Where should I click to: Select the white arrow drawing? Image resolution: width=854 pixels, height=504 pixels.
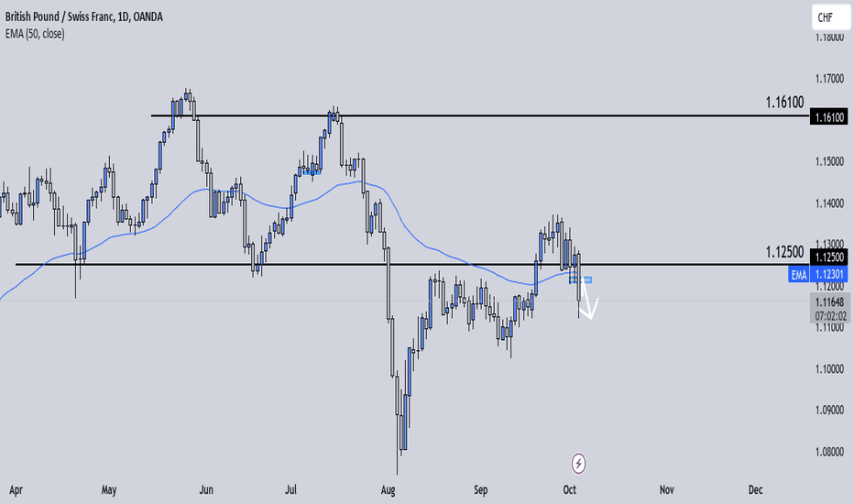tap(588, 300)
